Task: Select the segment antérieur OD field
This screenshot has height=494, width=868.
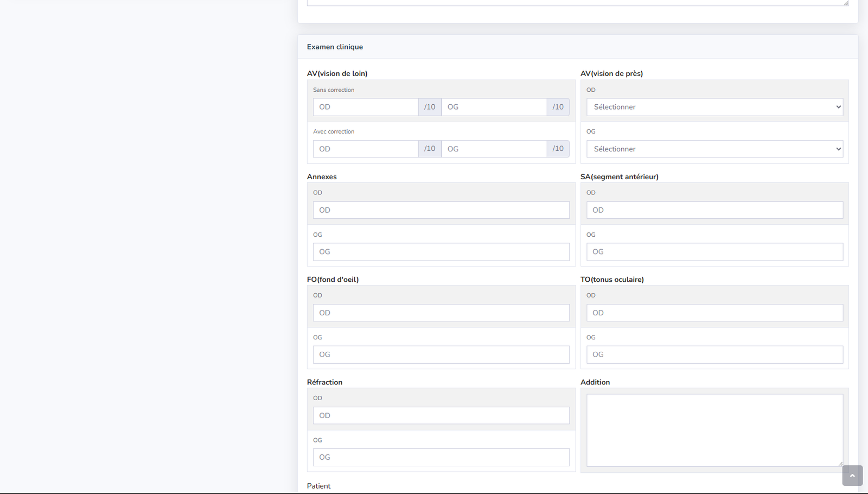Action: point(714,210)
